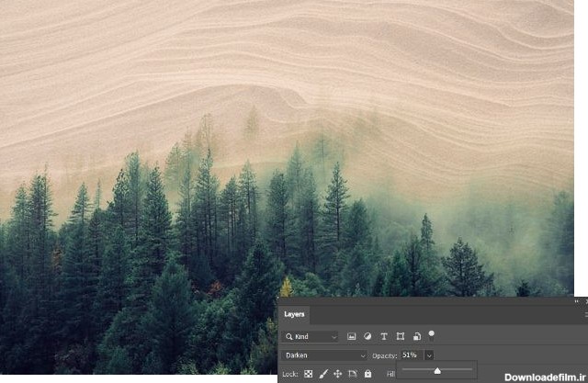This screenshot has height=383, width=588.
Task: Filter layers by adjustment layers icon
Action: [367, 337]
